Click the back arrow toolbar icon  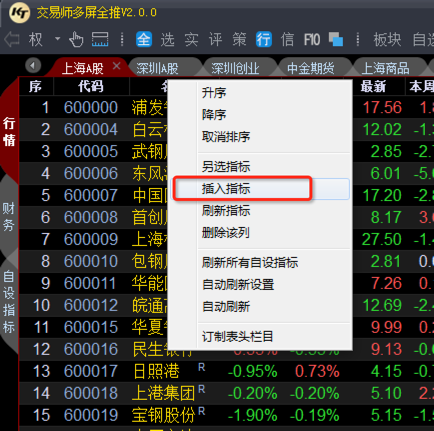point(12,40)
